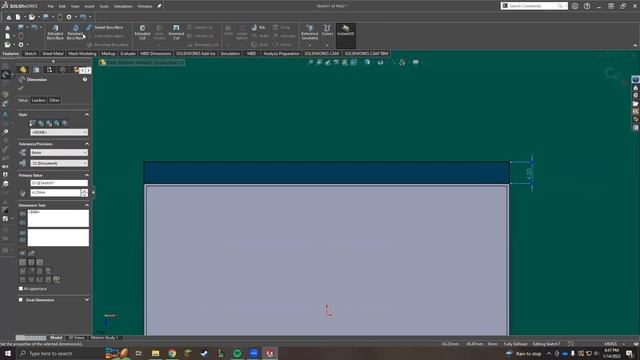Click the Extruded Boss/Base tool
Viewport: 640px width, 360px height.
pos(55,32)
